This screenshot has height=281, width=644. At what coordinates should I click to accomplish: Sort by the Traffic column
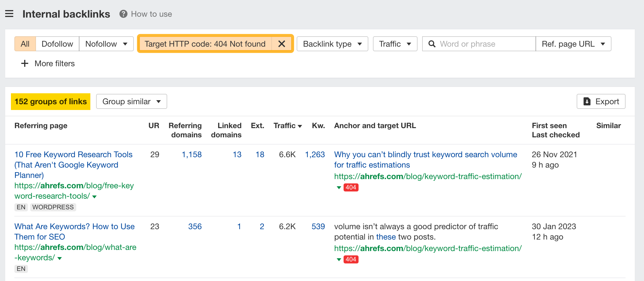point(287,126)
